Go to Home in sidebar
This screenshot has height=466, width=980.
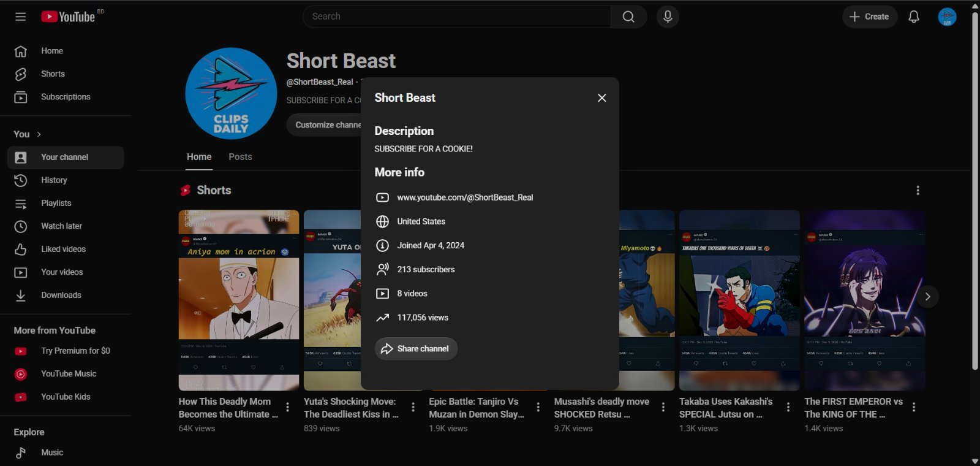66,51
